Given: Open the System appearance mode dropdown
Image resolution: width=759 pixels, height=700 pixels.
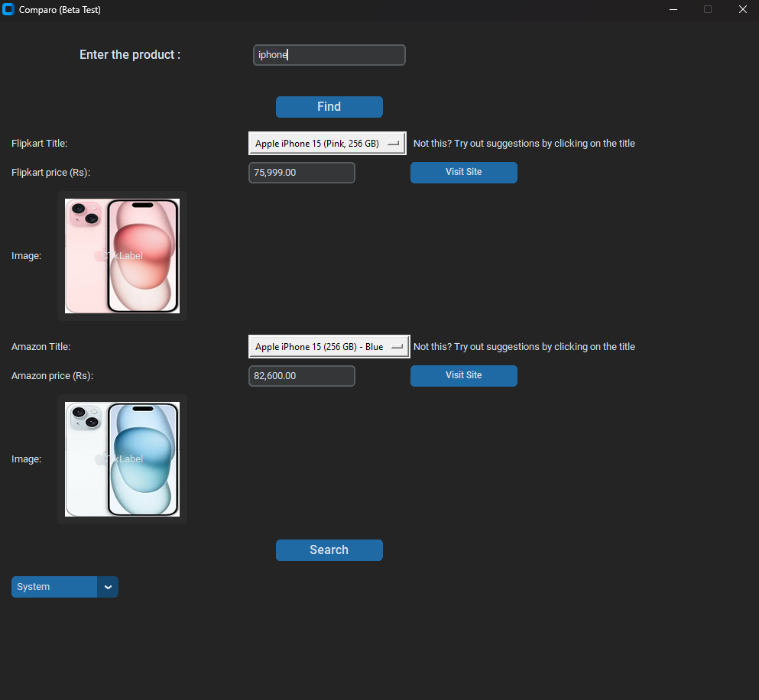Looking at the screenshot, I should pyautogui.click(x=65, y=587).
